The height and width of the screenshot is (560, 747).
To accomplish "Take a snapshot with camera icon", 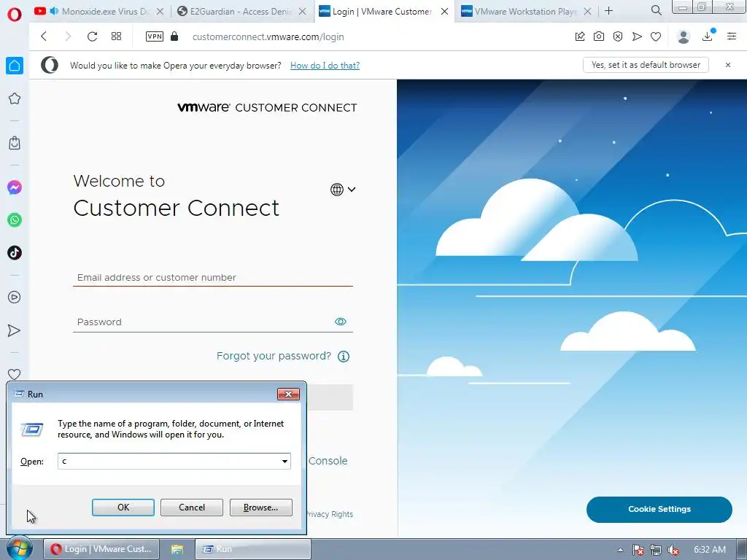I will 599,36.
